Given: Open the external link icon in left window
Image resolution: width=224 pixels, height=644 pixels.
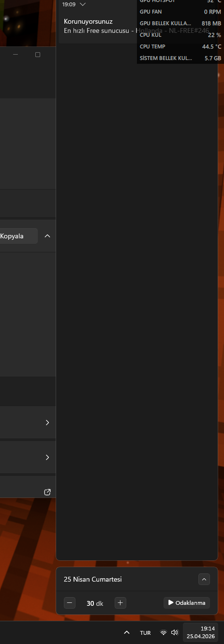Looking at the screenshot, I should (x=47, y=492).
